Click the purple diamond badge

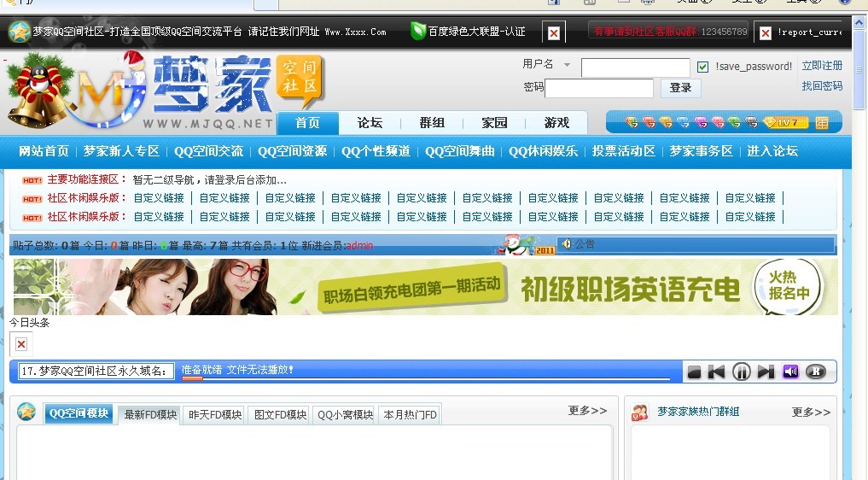[701, 122]
